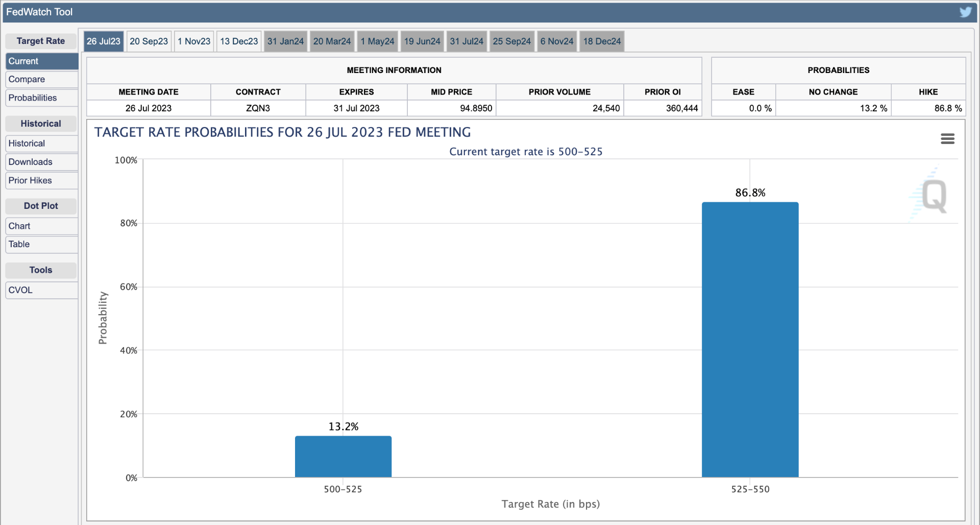This screenshot has height=525, width=980.
Task: Click the 500-525 axis label
Action: pyautogui.click(x=343, y=489)
